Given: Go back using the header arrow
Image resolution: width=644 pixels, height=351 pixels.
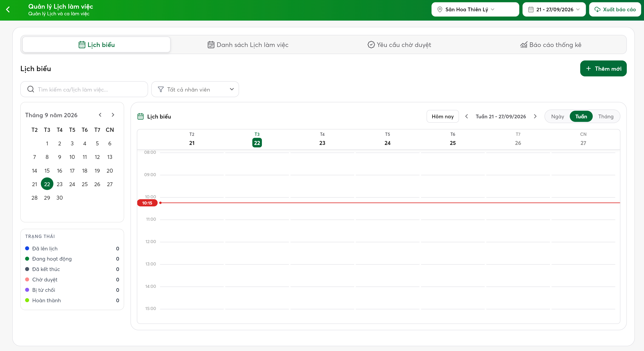Looking at the screenshot, I should [x=8, y=10].
